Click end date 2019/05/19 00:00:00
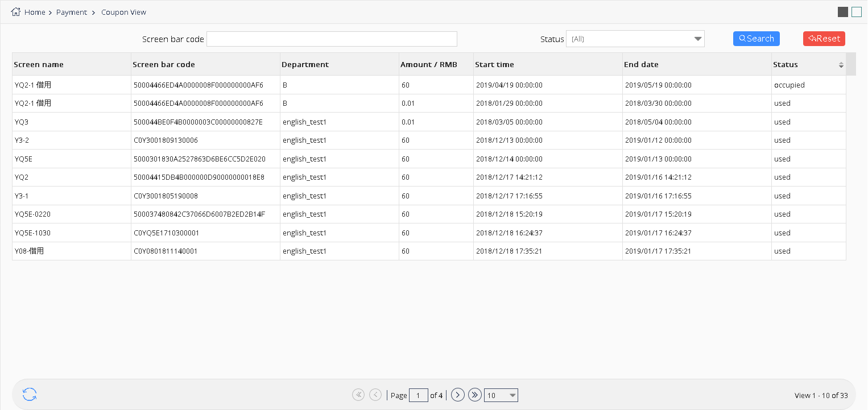Screen dimensions: 868x410 [x=659, y=85]
